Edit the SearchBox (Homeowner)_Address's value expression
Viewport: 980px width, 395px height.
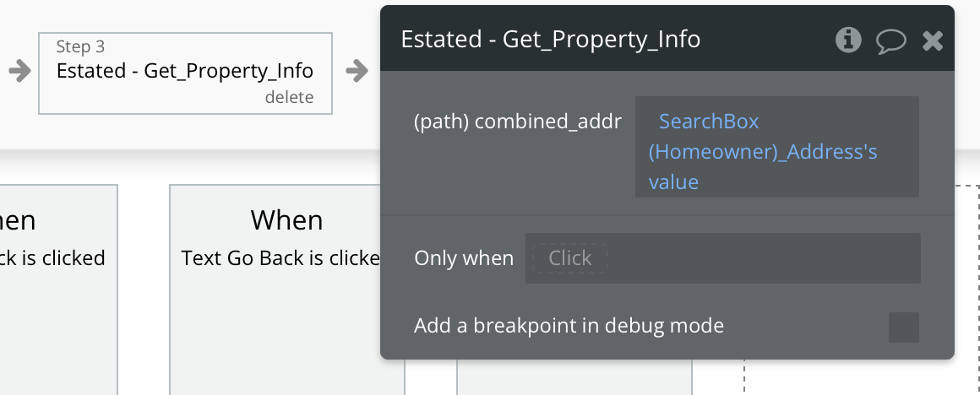click(x=777, y=147)
